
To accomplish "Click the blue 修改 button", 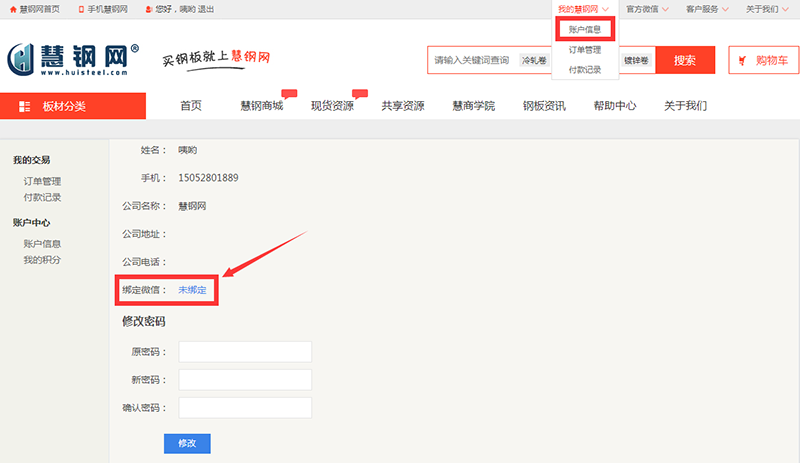I will coord(187,443).
